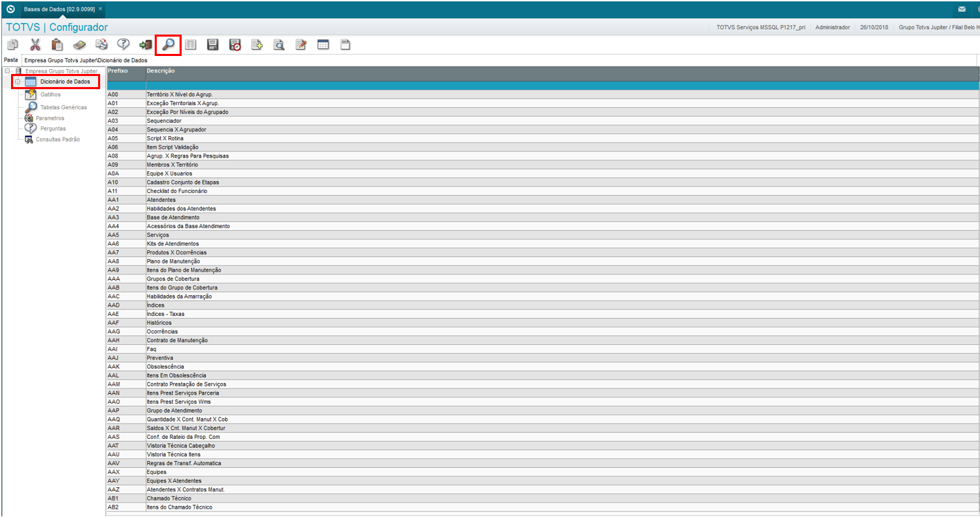Click the magnifying glass search icon
Screen dimensions: 980x517
pos(168,45)
